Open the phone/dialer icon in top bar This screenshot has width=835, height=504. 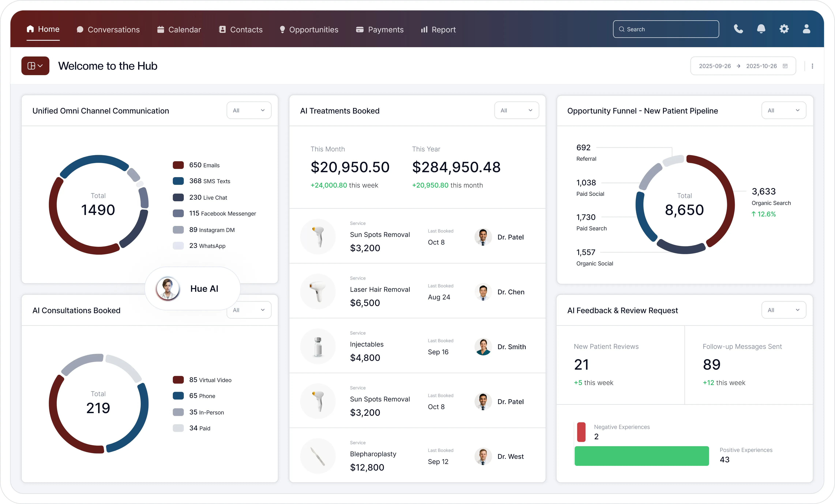pyautogui.click(x=738, y=29)
